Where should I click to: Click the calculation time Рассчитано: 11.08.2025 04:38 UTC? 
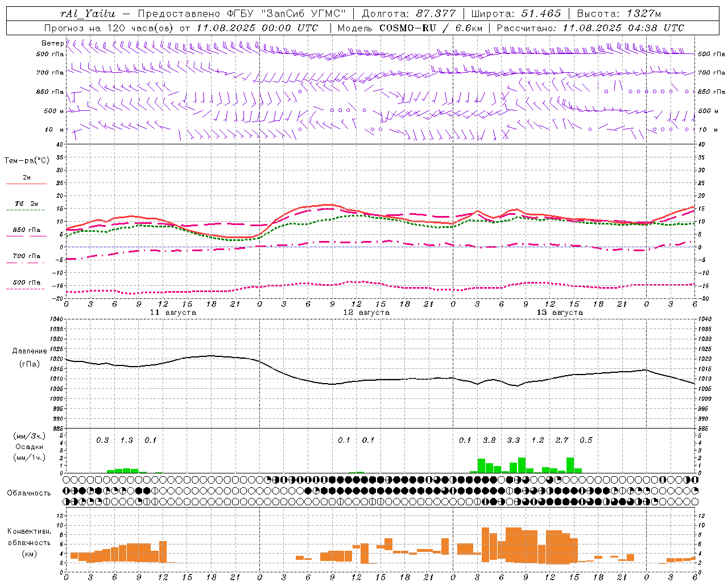(590, 28)
